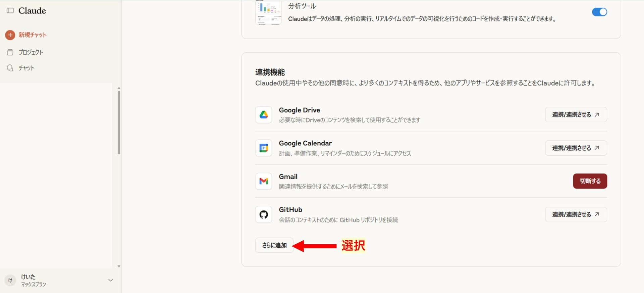The width and height of the screenshot is (644, 293).
Task: Click the GitHub title text
Action: coord(290,210)
